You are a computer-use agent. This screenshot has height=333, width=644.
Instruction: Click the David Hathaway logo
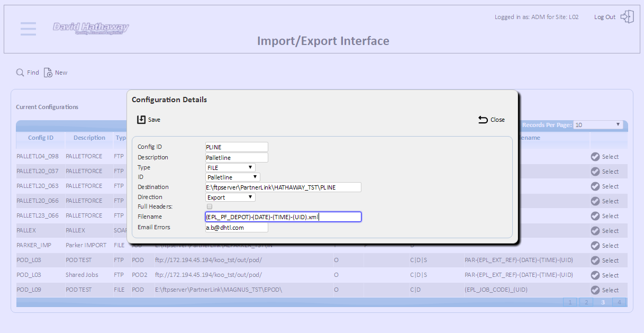tap(90, 28)
